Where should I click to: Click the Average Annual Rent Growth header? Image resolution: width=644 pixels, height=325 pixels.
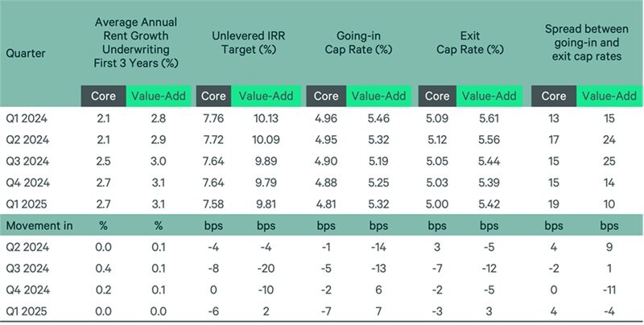[x=135, y=43]
